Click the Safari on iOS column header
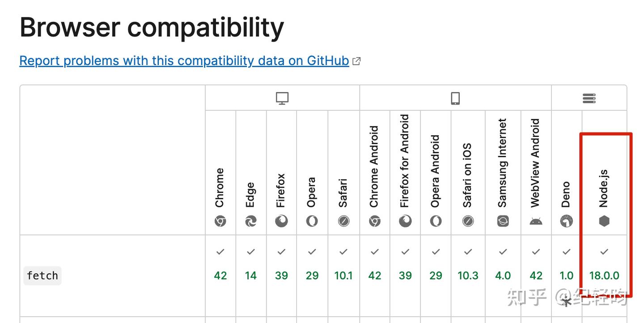 (x=467, y=175)
